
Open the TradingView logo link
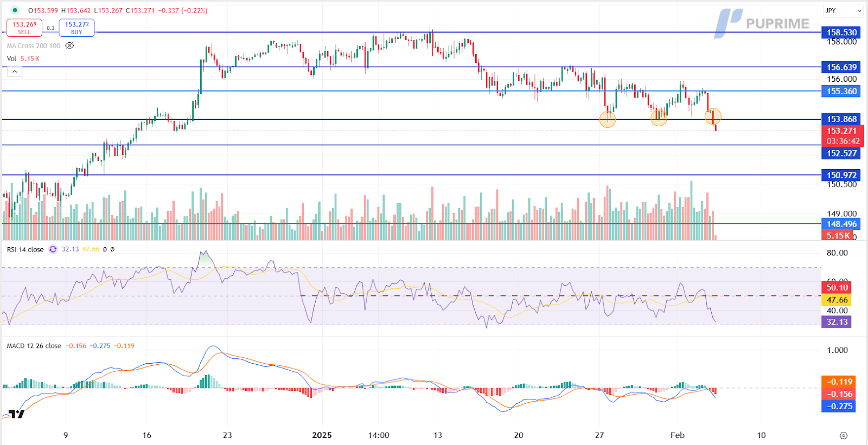click(16, 415)
